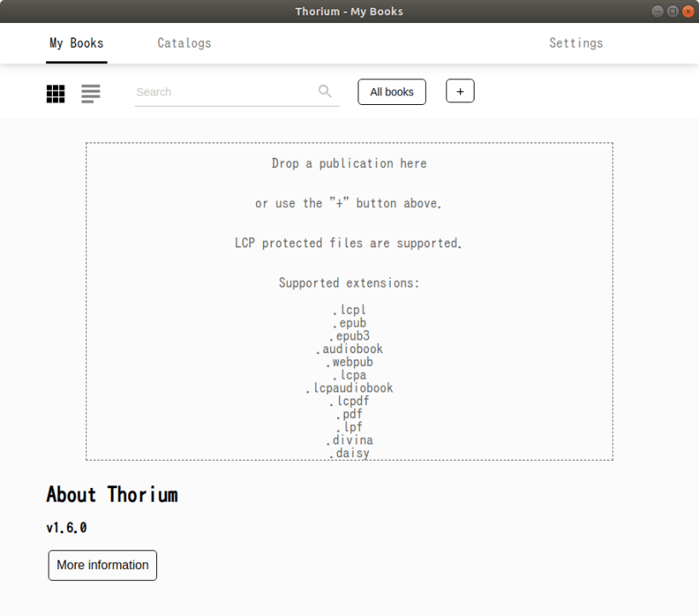This screenshot has width=699, height=616.
Task: Click the .audiobook extension text
Action: pyautogui.click(x=350, y=349)
